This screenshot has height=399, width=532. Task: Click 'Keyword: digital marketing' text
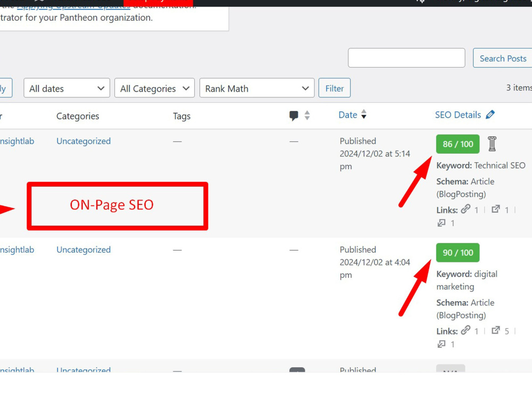[467, 280]
